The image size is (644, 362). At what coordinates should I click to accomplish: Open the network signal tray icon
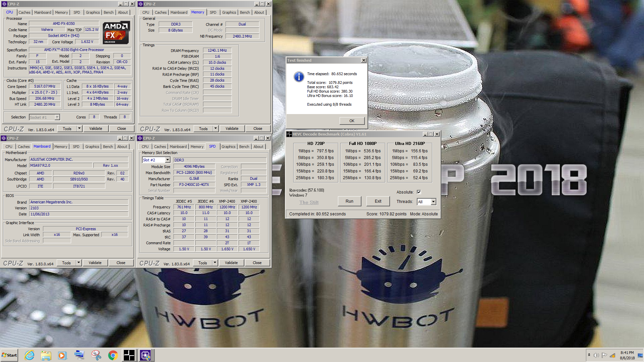(x=612, y=355)
